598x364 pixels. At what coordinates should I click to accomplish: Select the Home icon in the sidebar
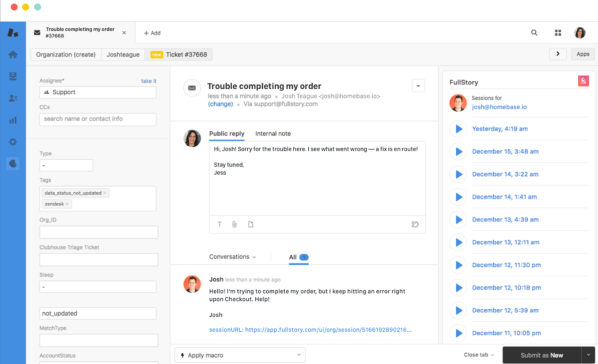pyautogui.click(x=13, y=54)
